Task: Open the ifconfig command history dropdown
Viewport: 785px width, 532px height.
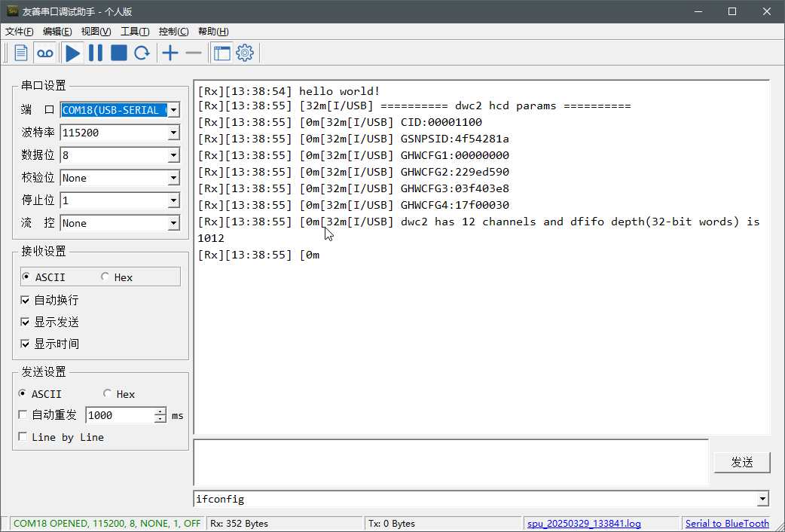Action: [x=762, y=498]
